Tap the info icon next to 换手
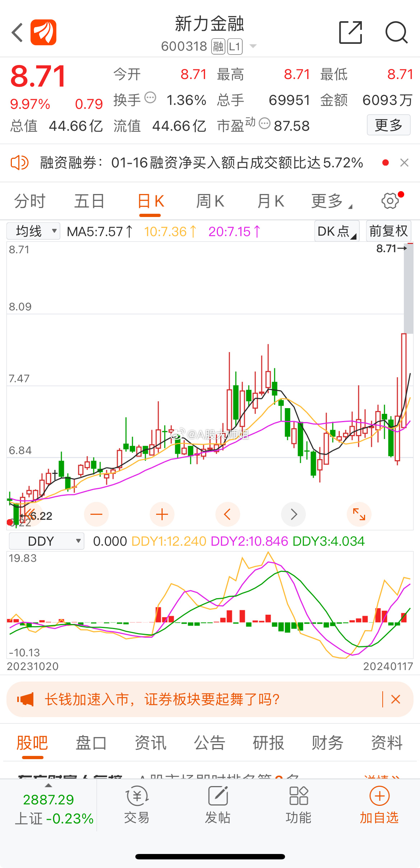 [x=150, y=97]
